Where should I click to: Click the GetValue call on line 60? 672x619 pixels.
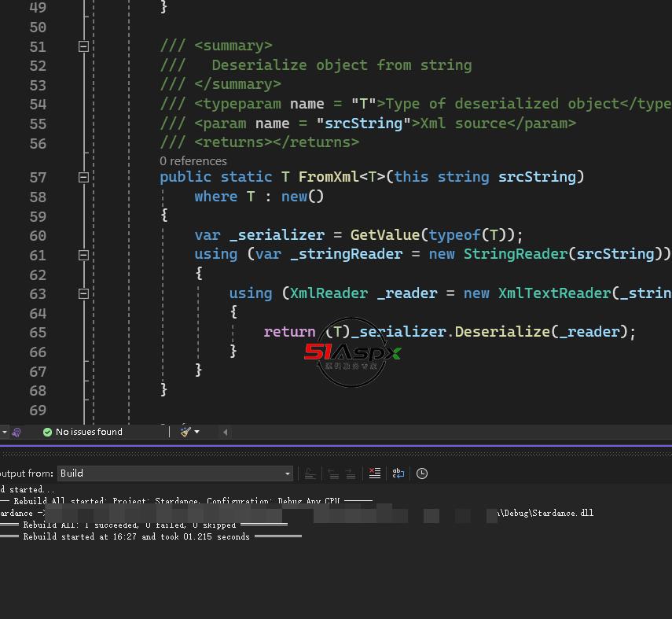385,235
